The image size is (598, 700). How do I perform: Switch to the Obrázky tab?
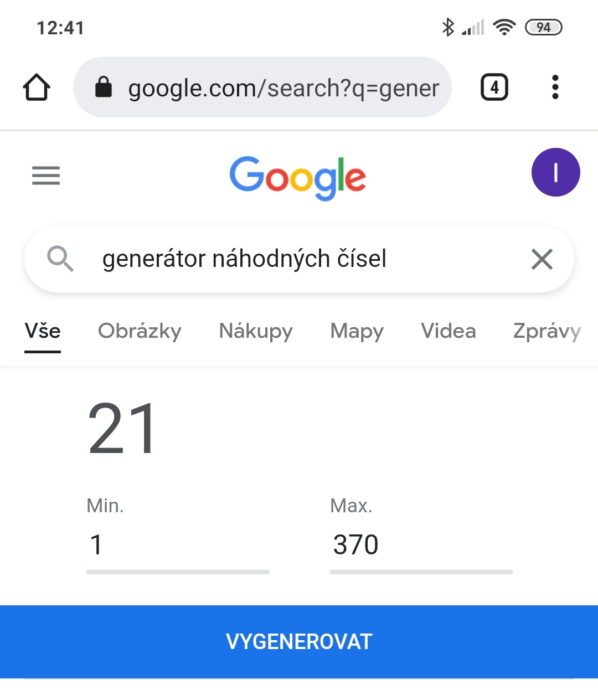[x=140, y=331]
